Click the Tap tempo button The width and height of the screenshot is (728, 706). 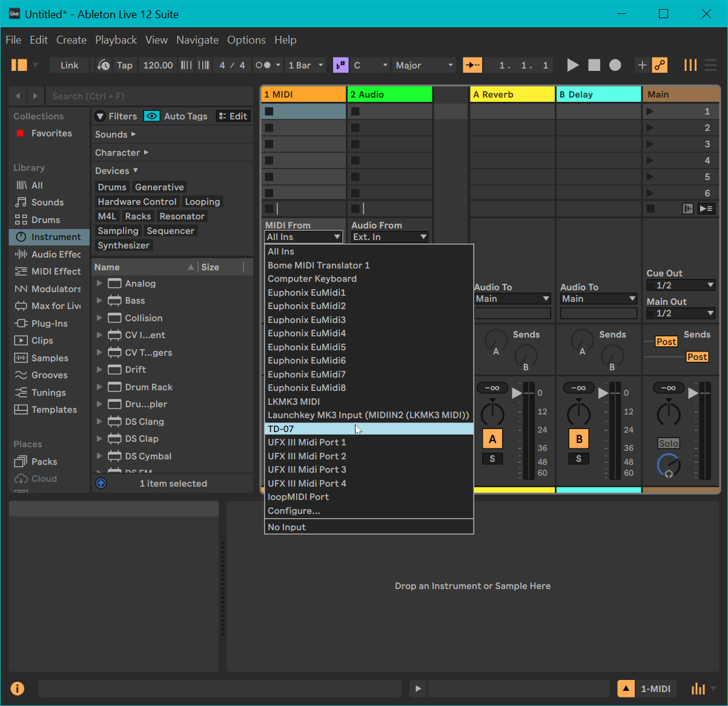(124, 65)
